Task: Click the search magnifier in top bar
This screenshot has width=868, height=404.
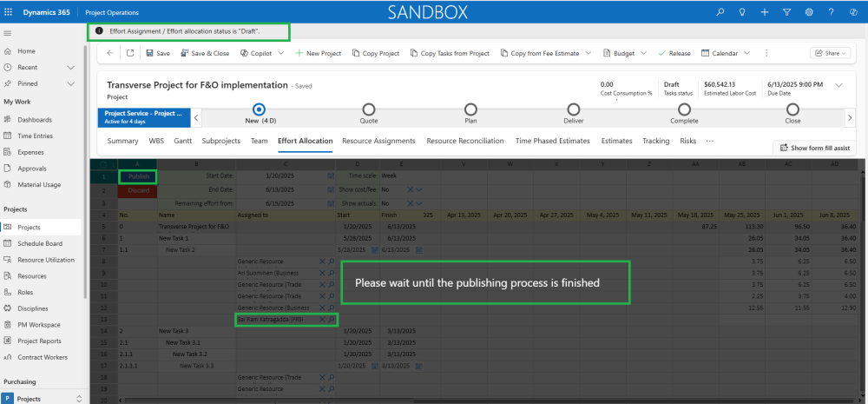Action: (720, 12)
